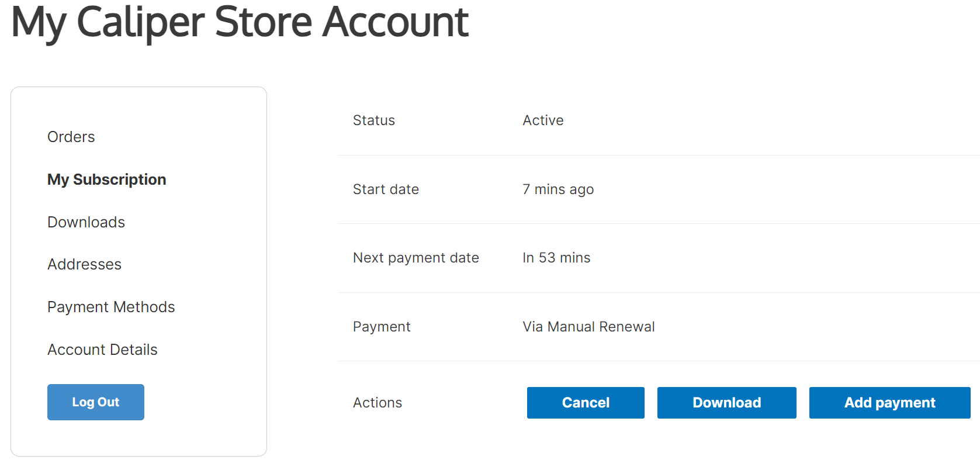Go to the Downloads section

[x=86, y=222]
